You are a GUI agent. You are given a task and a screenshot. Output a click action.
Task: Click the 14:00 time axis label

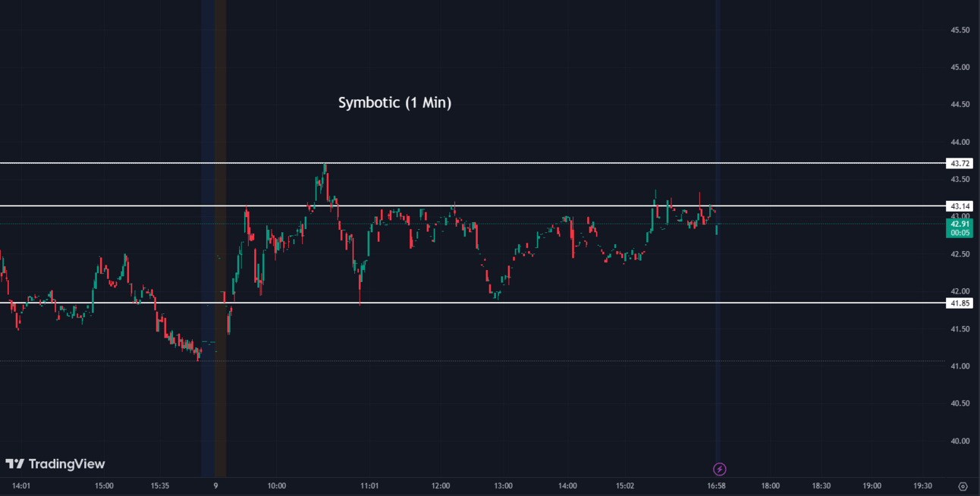(567, 486)
